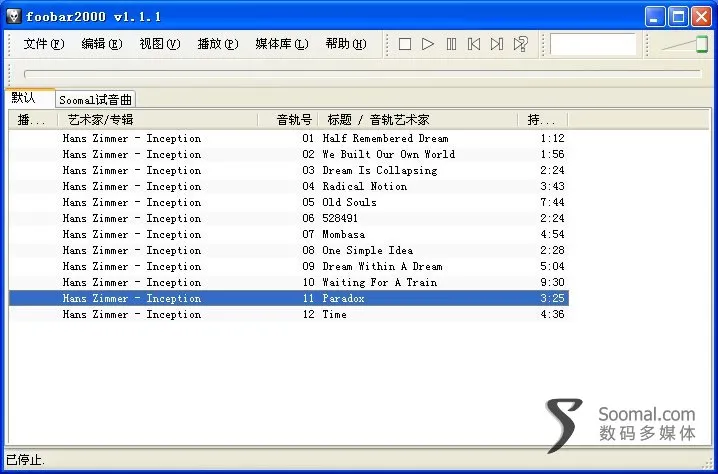The image size is (718, 474).
Task: Select highlighted track Paradox
Action: pos(289,298)
